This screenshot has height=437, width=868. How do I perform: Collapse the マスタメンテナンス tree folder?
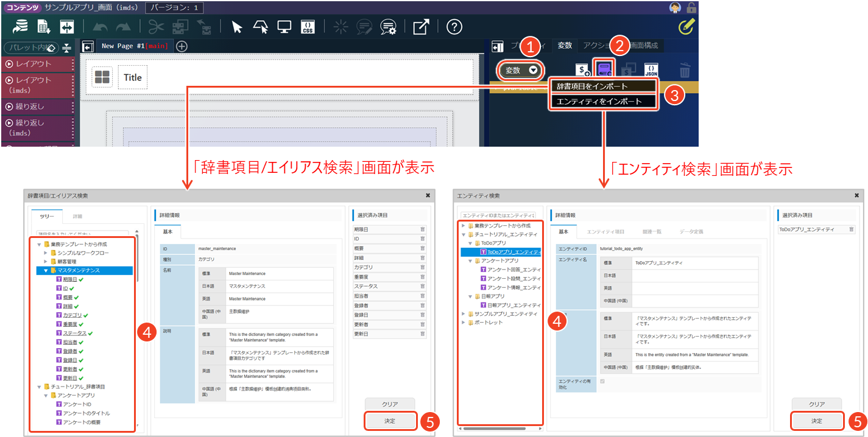pos(46,270)
